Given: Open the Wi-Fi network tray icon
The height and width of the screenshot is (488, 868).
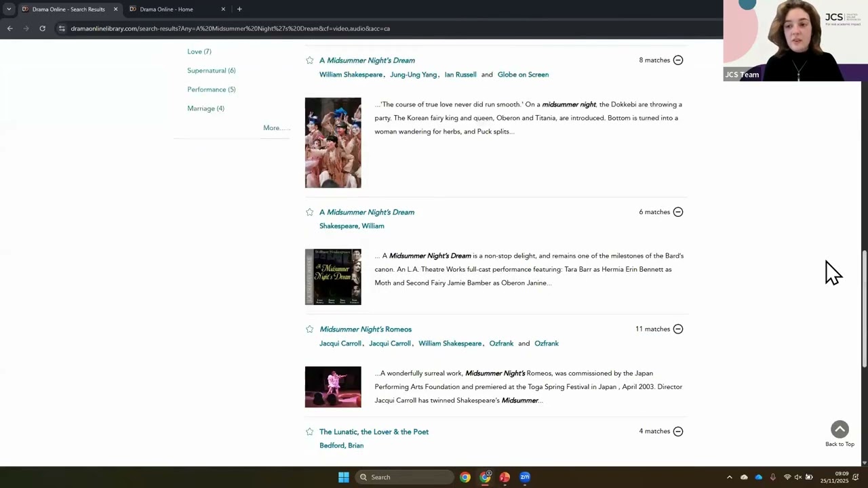Looking at the screenshot, I should (787, 477).
